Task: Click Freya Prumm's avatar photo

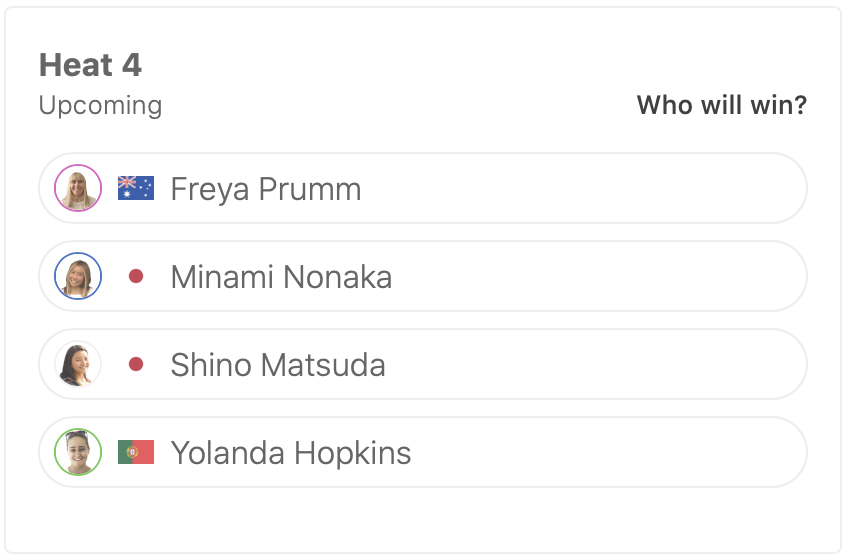Action: [78, 188]
